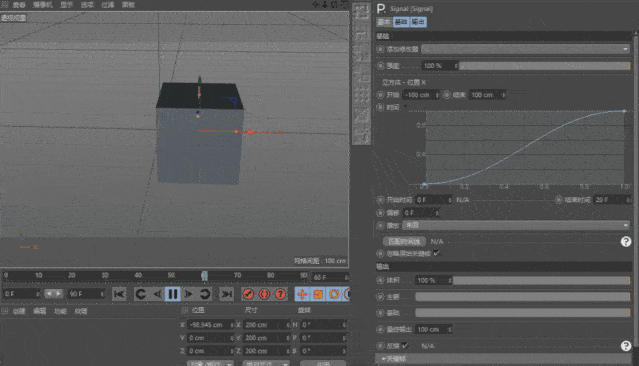The height and width of the screenshot is (366, 639).
Task: Click viewport toggle view layout icon
Action: point(344,4)
